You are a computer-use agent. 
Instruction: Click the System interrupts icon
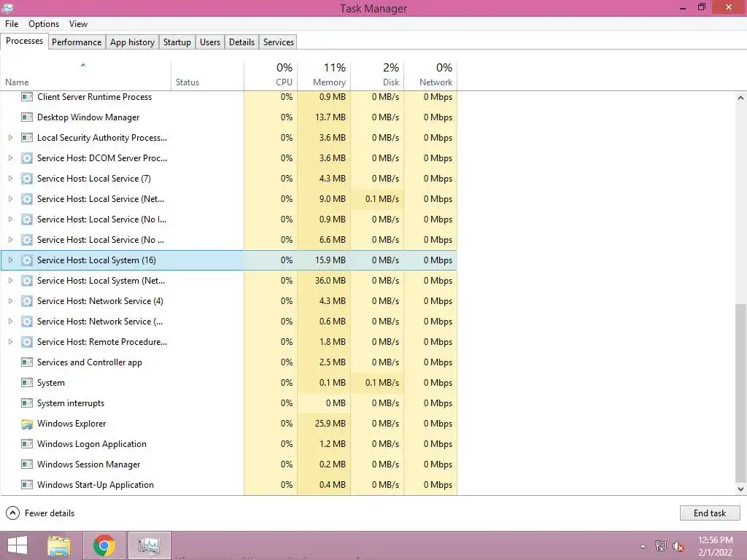(x=27, y=403)
